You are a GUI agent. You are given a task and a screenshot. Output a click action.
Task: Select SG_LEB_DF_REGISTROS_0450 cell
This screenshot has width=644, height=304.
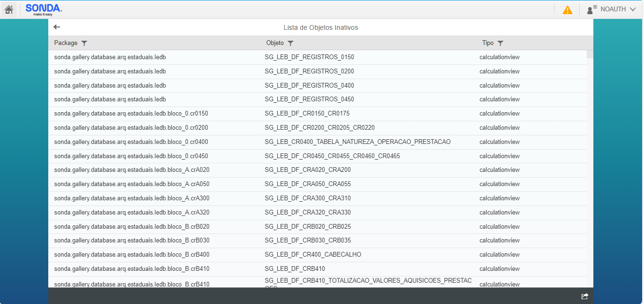coord(309,99)
